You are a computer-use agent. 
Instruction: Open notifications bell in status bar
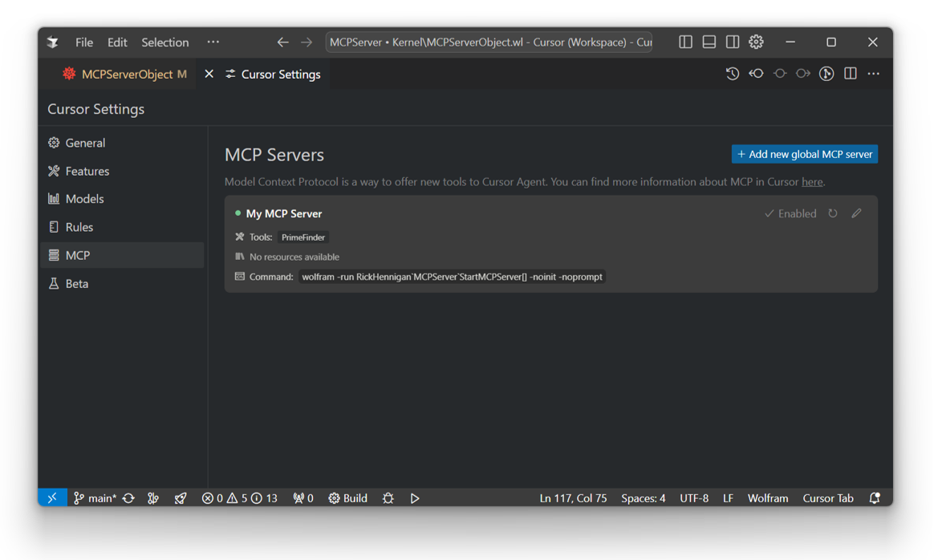click(x=875, y=498)
